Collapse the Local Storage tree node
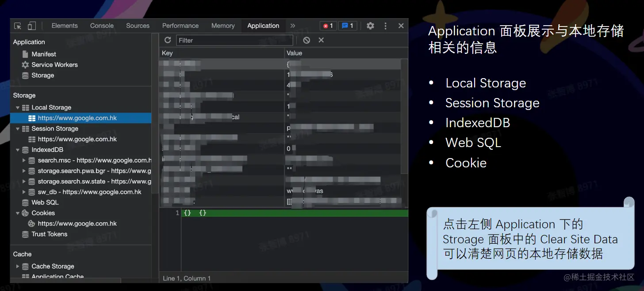 [18, 107]
